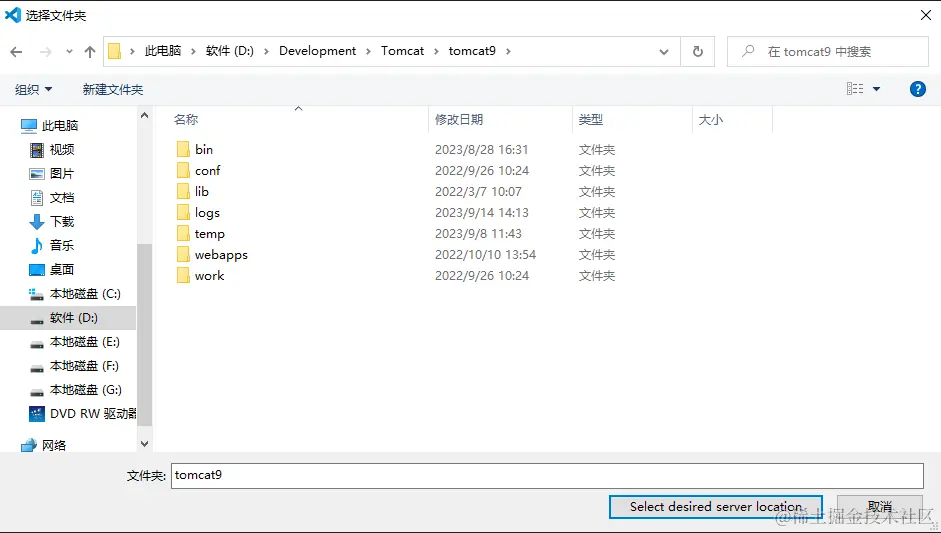This screenshot has width=941, height=533.
Task: Confirm with Select desired server location
Action: (x=715, y=507)
